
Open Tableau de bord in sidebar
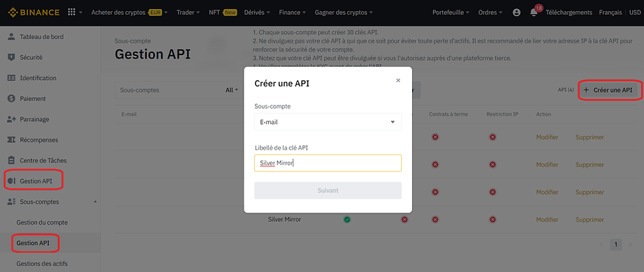tap(41, 37)
